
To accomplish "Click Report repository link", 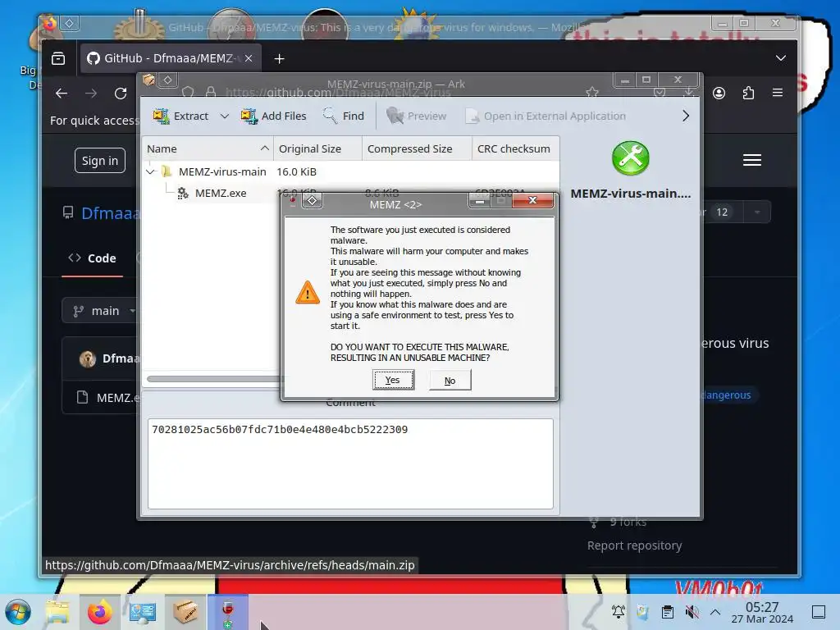I will [x=634, y=546].
